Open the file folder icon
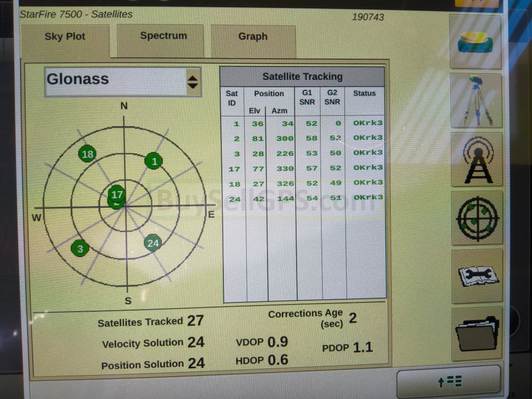 477,334
